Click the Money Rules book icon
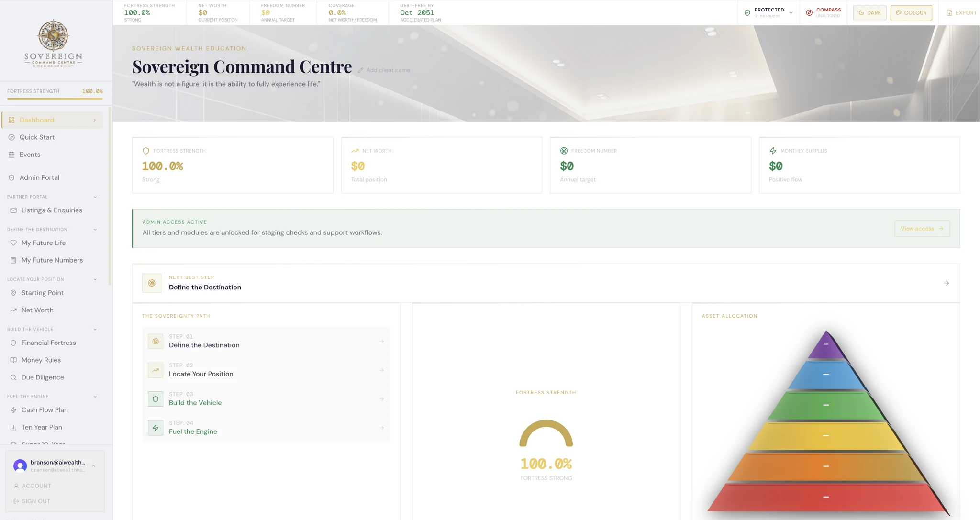 tap(13, 360)
